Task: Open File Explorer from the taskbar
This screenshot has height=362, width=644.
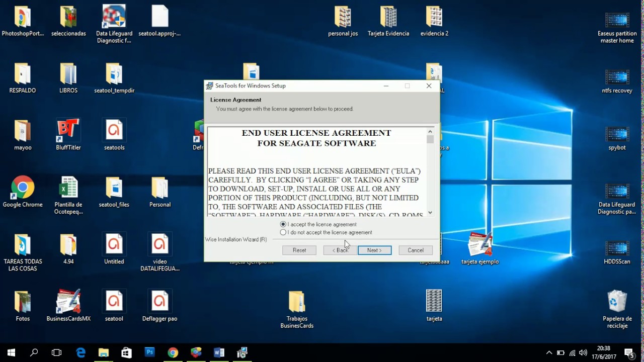Action: pyautogui.click(x=104, y=352)
